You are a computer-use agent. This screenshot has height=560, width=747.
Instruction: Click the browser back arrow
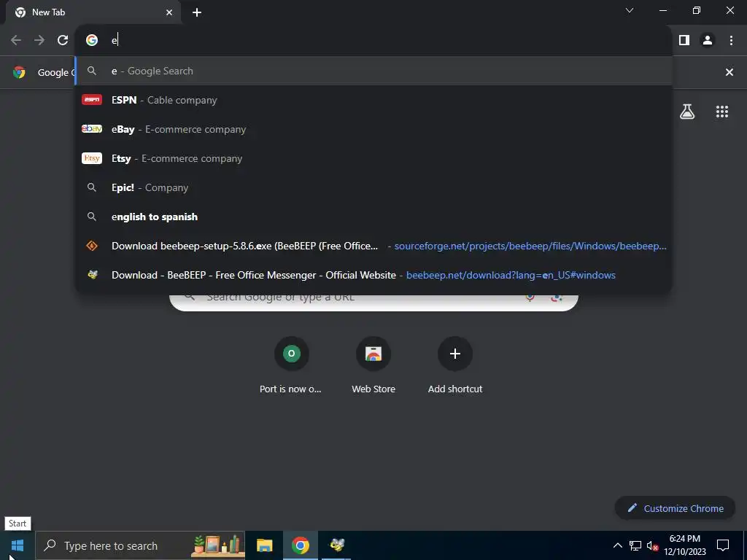(16, 40)
